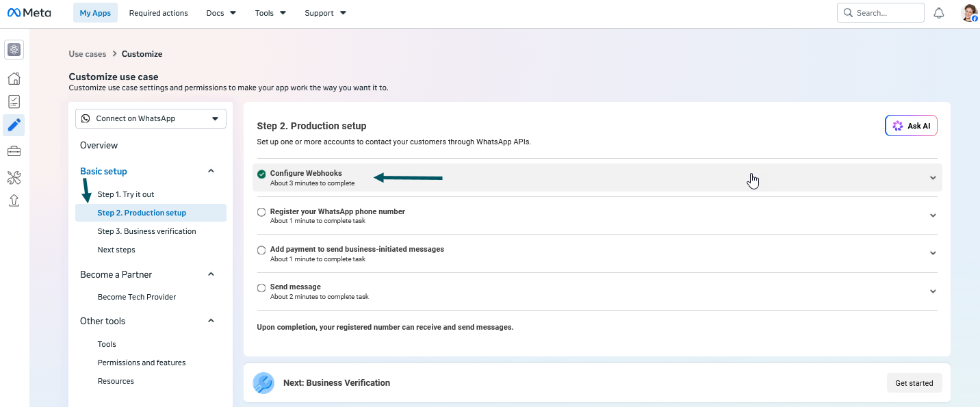Click Send message task title

[296, 287]
